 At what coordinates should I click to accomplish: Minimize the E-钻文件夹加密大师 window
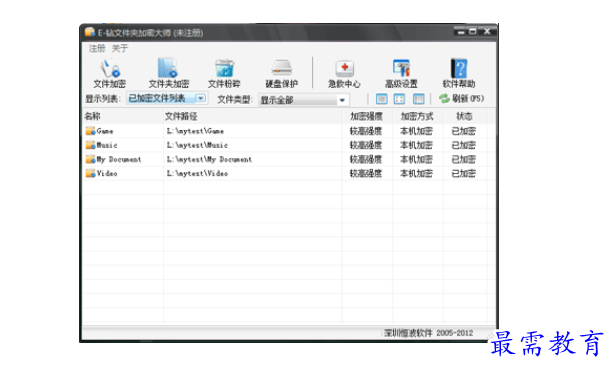461,32
